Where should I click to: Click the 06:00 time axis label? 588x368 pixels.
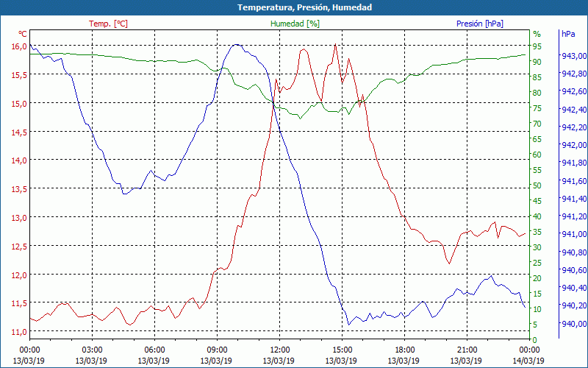pos(154,350)
